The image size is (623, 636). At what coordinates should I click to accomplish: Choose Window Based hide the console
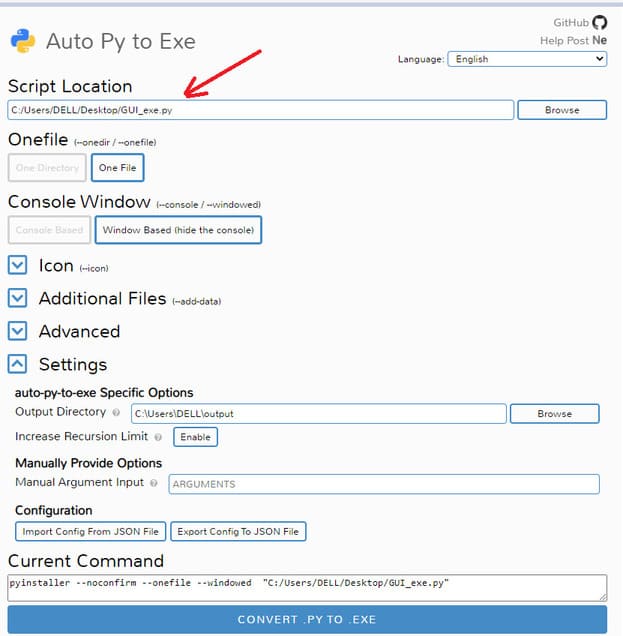click(178, 230)
